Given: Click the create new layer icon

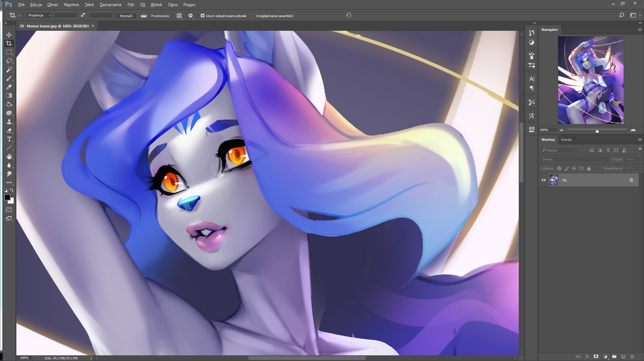Looking at the screenshot, I should 623,357.
